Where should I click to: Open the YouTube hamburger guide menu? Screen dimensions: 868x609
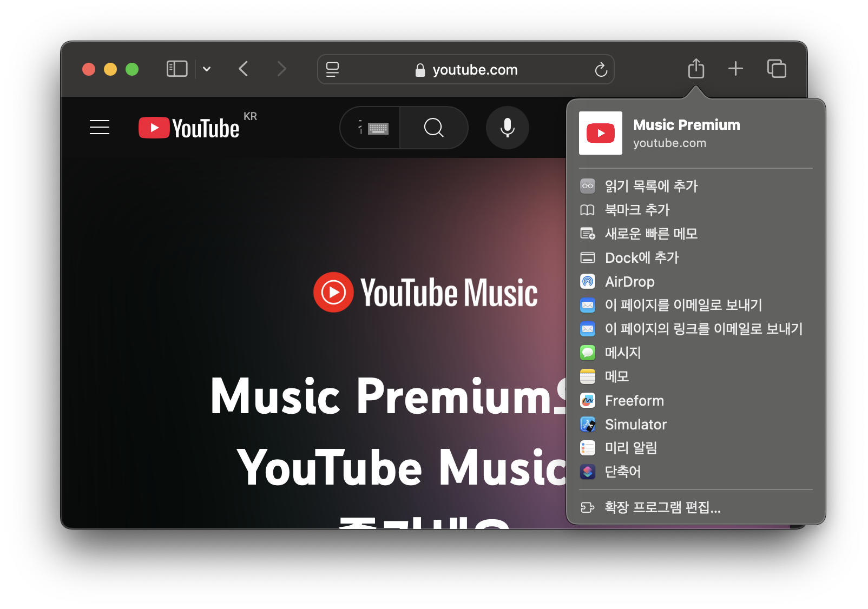(100, 127)
